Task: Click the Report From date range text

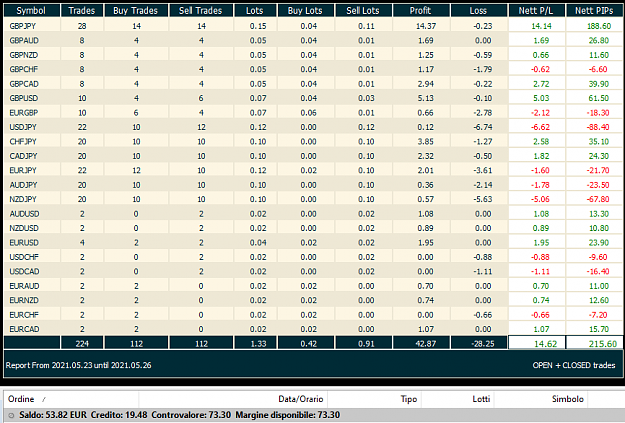Action: pyautogui.click(x=79, y=365)
